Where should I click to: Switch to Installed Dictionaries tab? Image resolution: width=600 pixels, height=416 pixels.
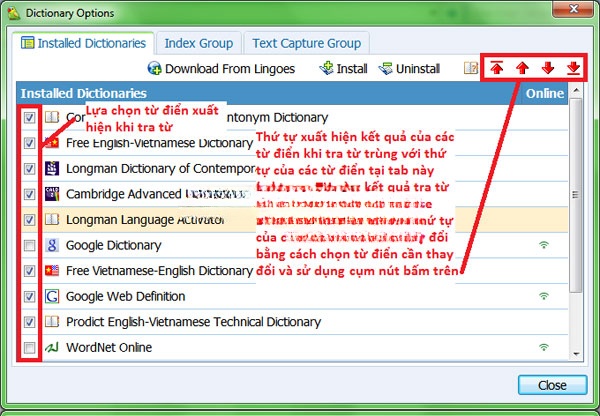click(83, 43)
